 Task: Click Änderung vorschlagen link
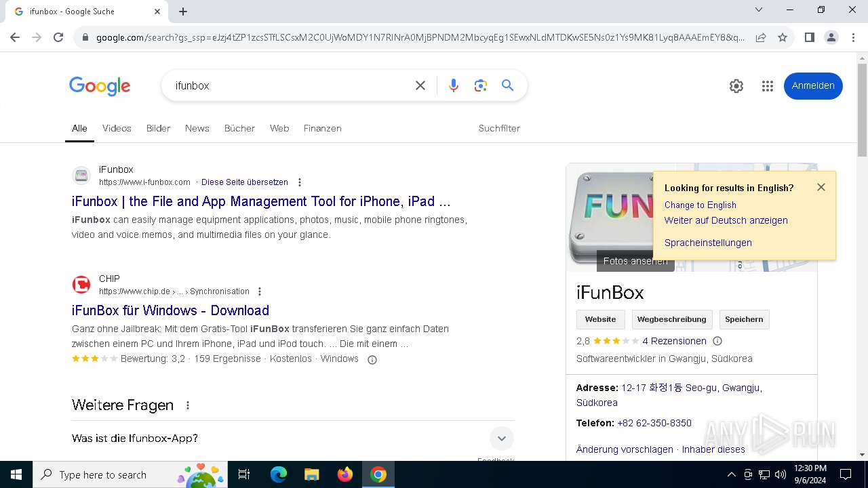click(625, 449)
